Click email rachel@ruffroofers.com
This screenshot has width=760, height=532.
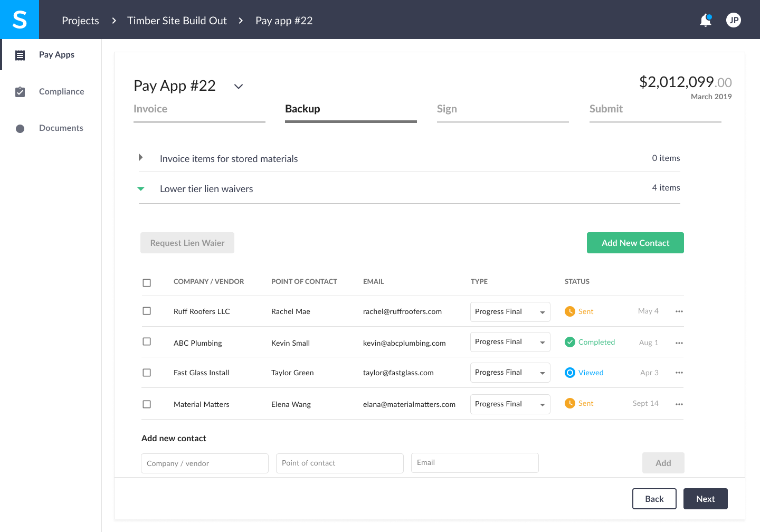point(402,311)
